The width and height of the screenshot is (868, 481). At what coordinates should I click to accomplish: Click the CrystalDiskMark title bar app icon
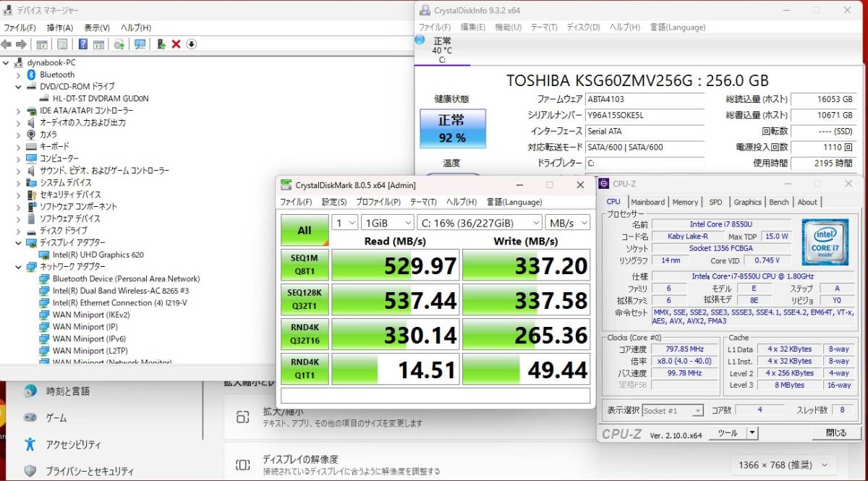coord(286,185)
